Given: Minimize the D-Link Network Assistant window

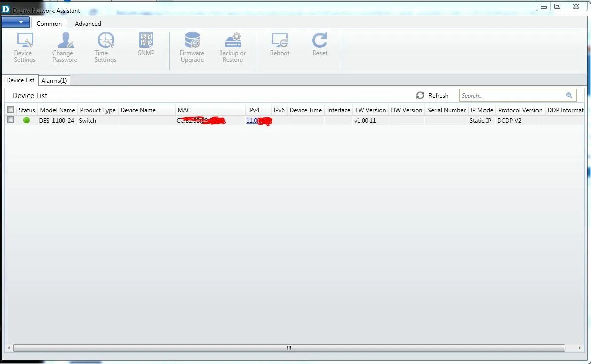Looking at the screenshot, I should [543, 7].
